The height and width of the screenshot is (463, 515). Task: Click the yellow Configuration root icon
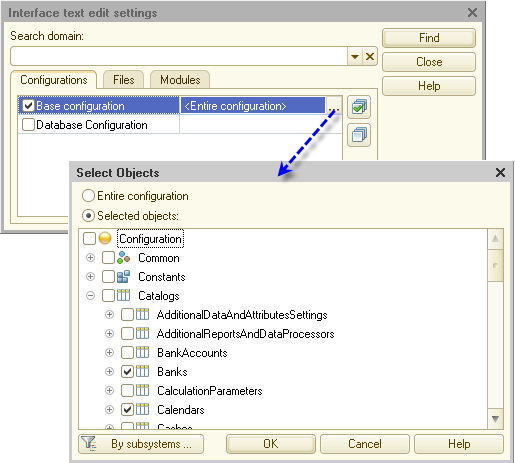point(105,238)
